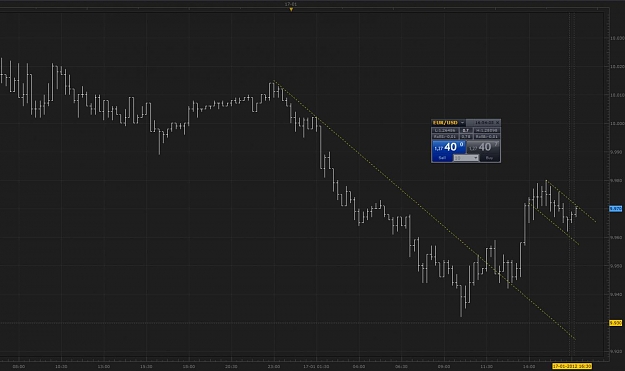Click the 17-01 01:30 time axis label
The image size is (625, 371).
coord(316,366)
